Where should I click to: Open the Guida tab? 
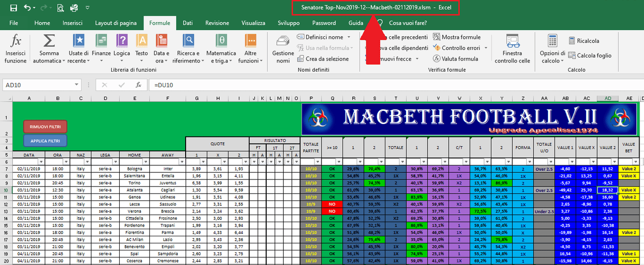(x=356, y=23)
